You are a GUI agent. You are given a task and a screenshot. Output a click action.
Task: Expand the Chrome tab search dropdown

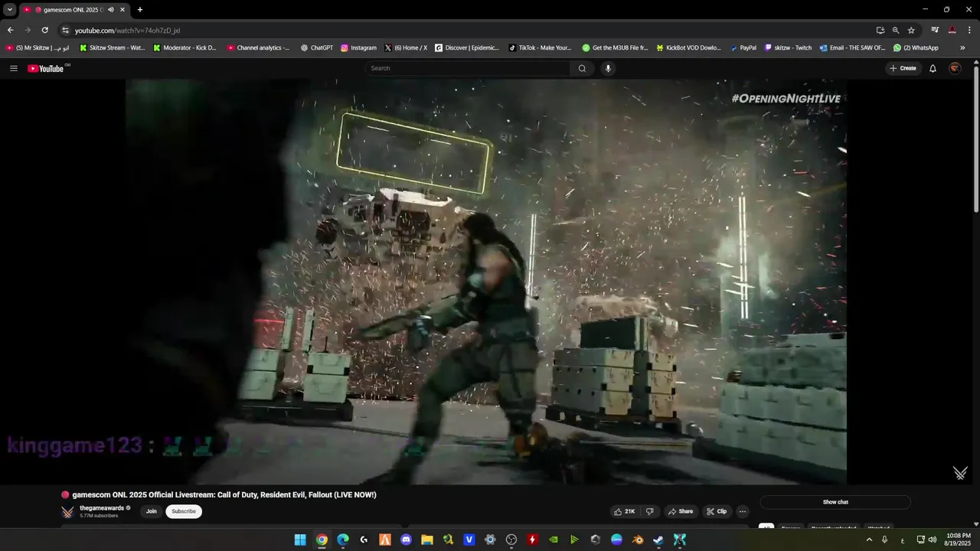(10, 10)
